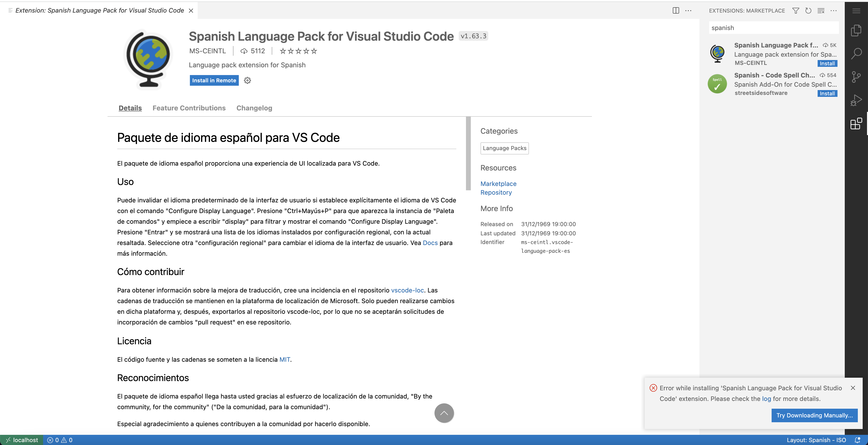This screenshot has width=868, height=445.
Task: Select the Extension: Spanish Language Pack editor tab
Action: 99,10
